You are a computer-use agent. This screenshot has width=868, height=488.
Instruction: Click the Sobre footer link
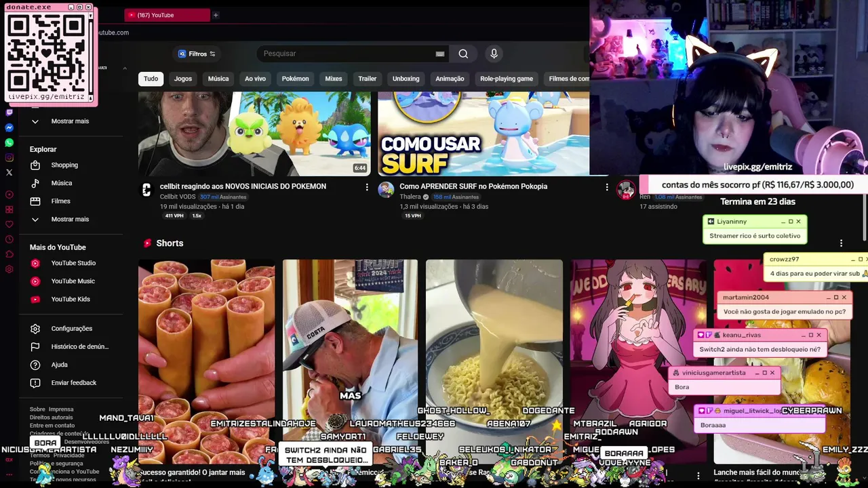point(37,409)
